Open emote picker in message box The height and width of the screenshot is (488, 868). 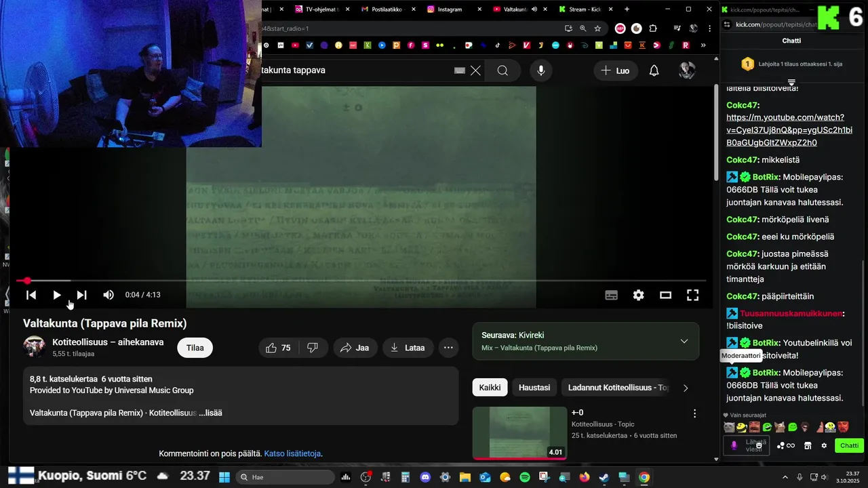(x=759, y=445)
